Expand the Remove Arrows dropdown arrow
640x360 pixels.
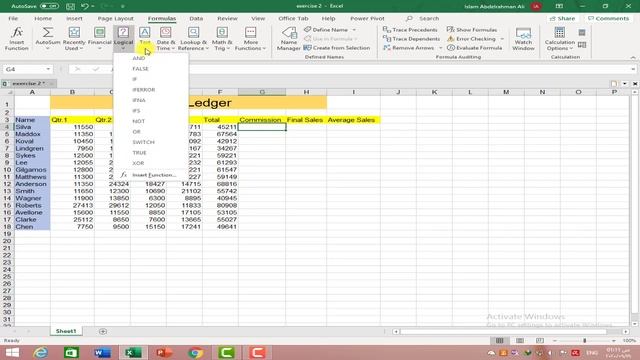point(440,48)
